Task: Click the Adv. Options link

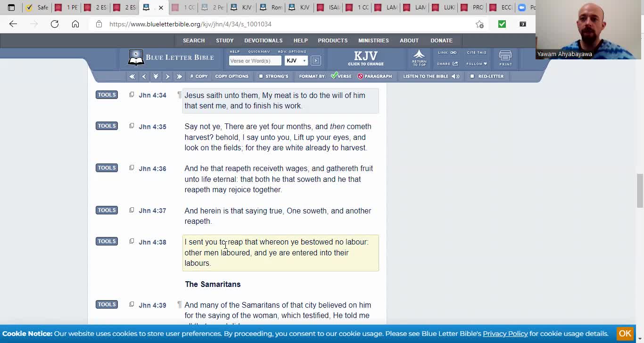Action: point(292,51)
